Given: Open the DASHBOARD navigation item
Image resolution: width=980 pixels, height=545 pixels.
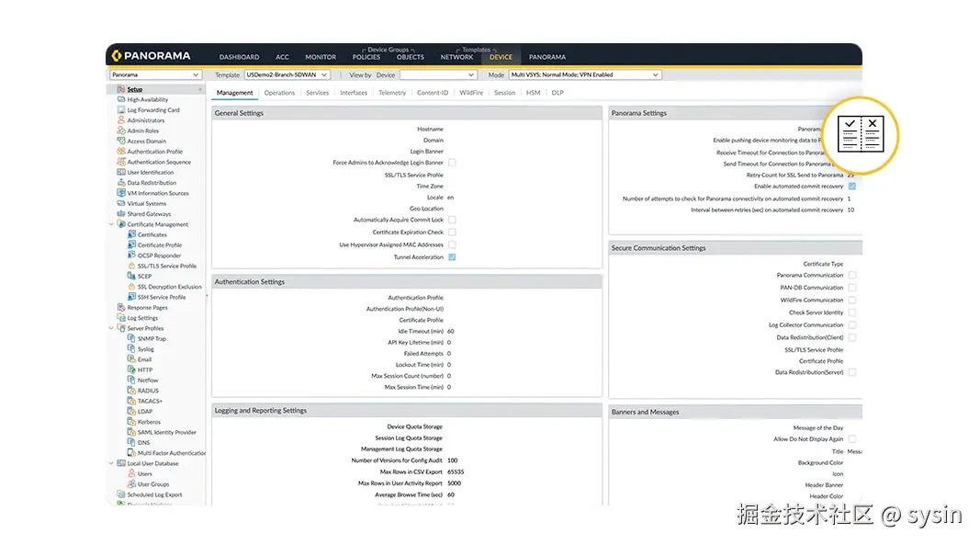Looking at the screenshot, I should point(239,57).
